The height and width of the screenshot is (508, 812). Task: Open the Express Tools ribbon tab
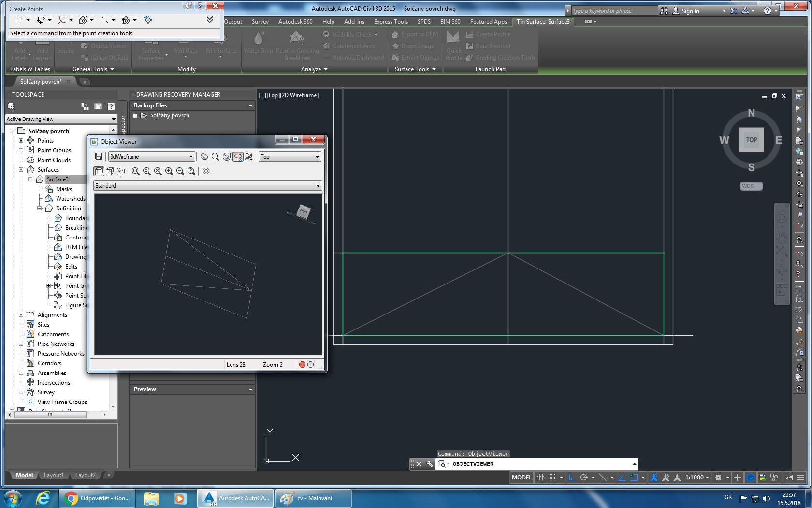(391, 22)
